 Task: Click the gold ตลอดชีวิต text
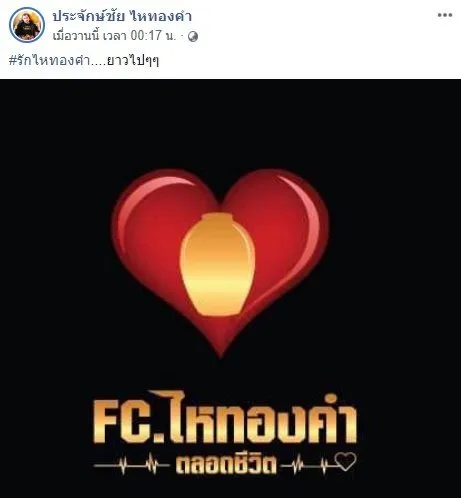tap(226, 463)
